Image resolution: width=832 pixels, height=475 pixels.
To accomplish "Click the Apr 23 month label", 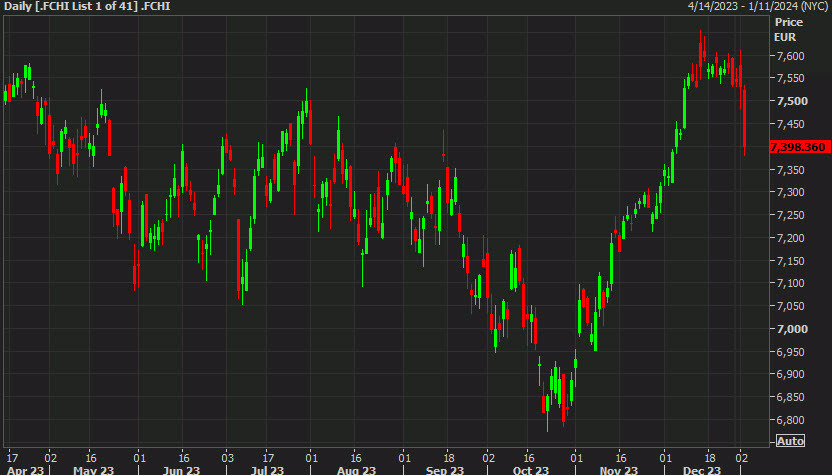I will [x=25, y=470].
